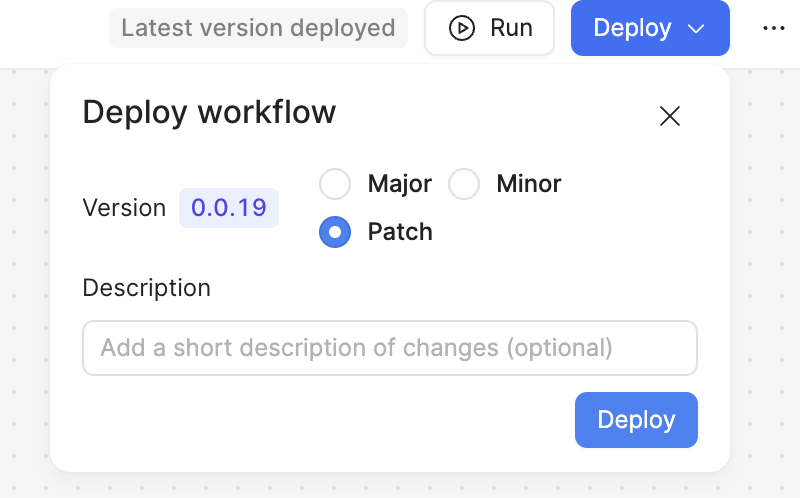Click the top blue Deploy dropdown button
This screenshot has height=498, width=800.
click(650, 28)
